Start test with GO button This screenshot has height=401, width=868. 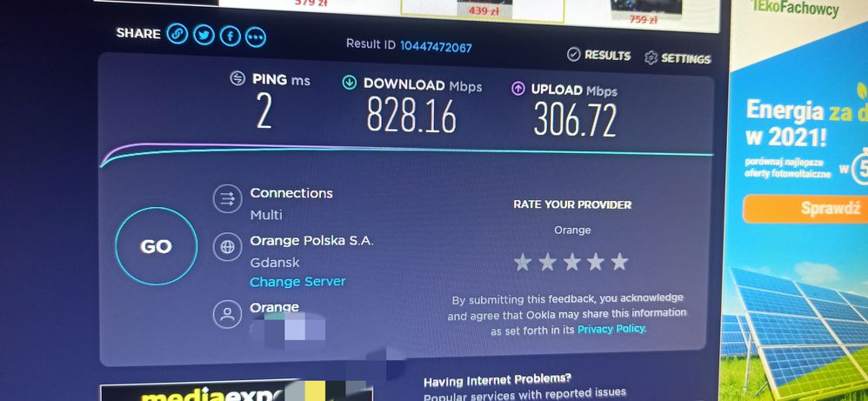pos(156,246)
